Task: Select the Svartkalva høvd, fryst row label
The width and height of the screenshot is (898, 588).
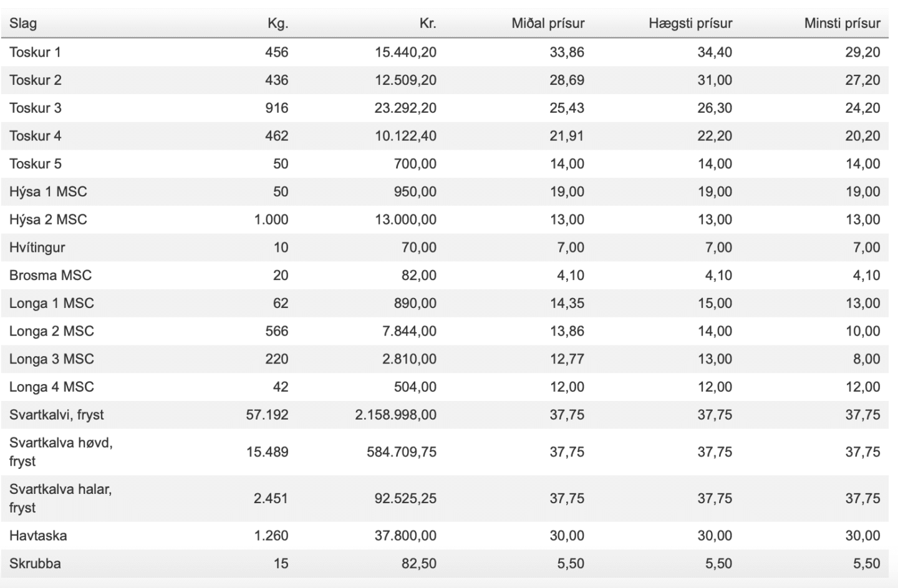Action: click(60, 452)
